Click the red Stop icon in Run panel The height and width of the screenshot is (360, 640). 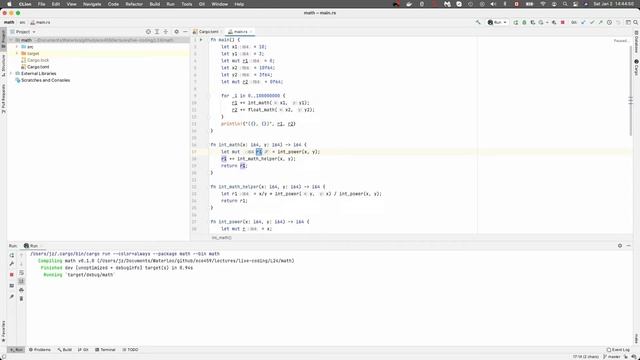click(x=11, y=275)
